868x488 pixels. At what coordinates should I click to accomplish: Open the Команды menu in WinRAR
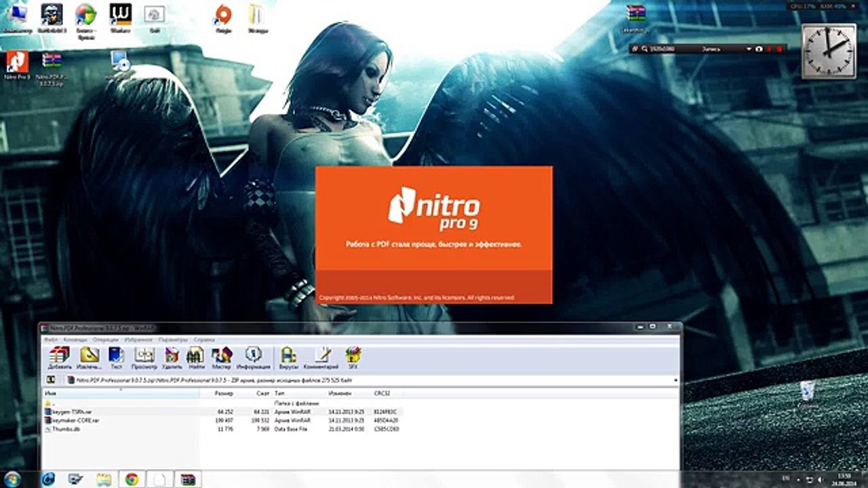75,339
